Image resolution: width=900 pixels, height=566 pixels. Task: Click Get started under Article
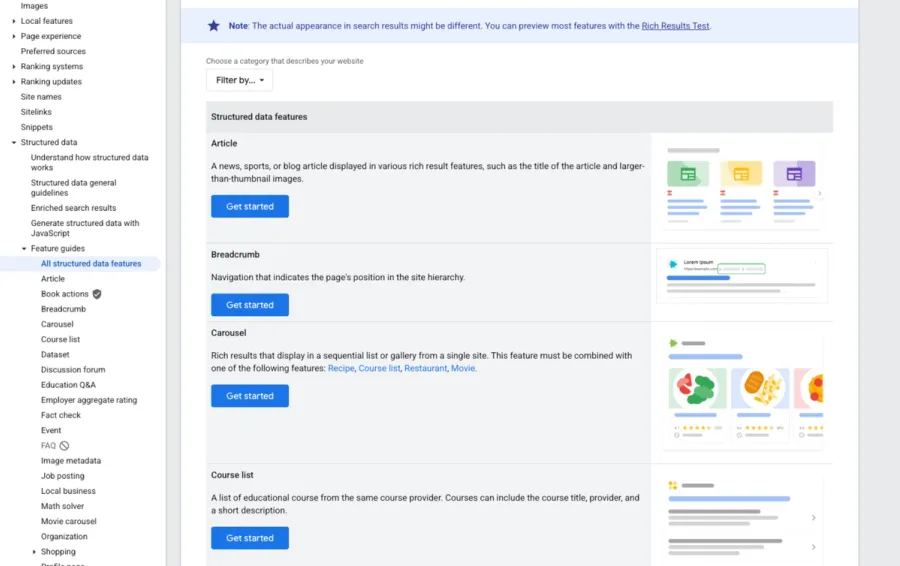click(250, 206)
